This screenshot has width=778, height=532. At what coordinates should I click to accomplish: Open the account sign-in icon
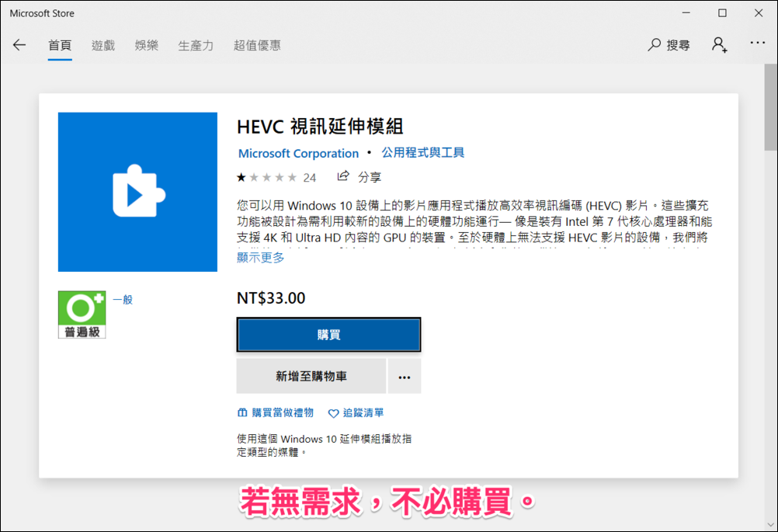click(720, 45)
